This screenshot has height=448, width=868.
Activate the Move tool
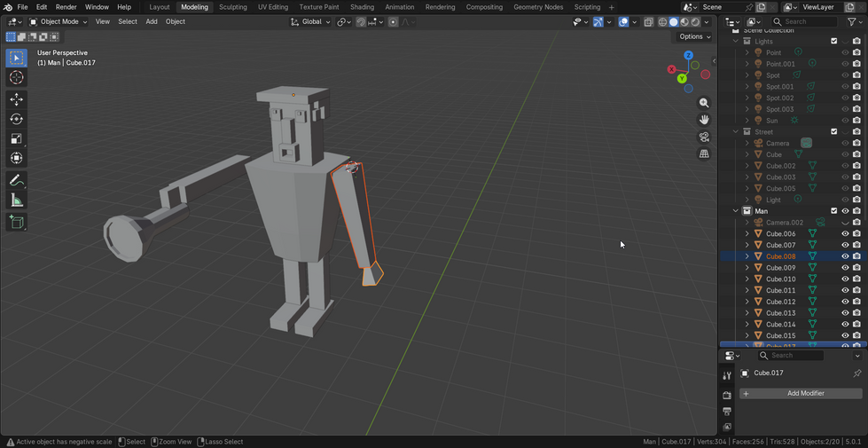click(17, 99)
